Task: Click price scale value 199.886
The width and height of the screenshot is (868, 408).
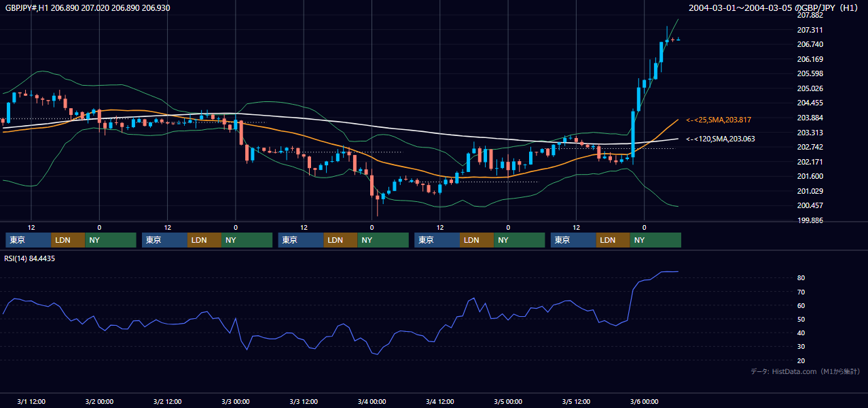Action: pyautogui.click(x=810, y=220)
